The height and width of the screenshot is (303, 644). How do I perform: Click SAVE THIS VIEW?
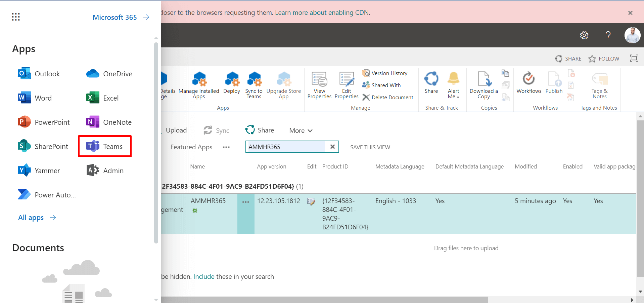[370, 147]
